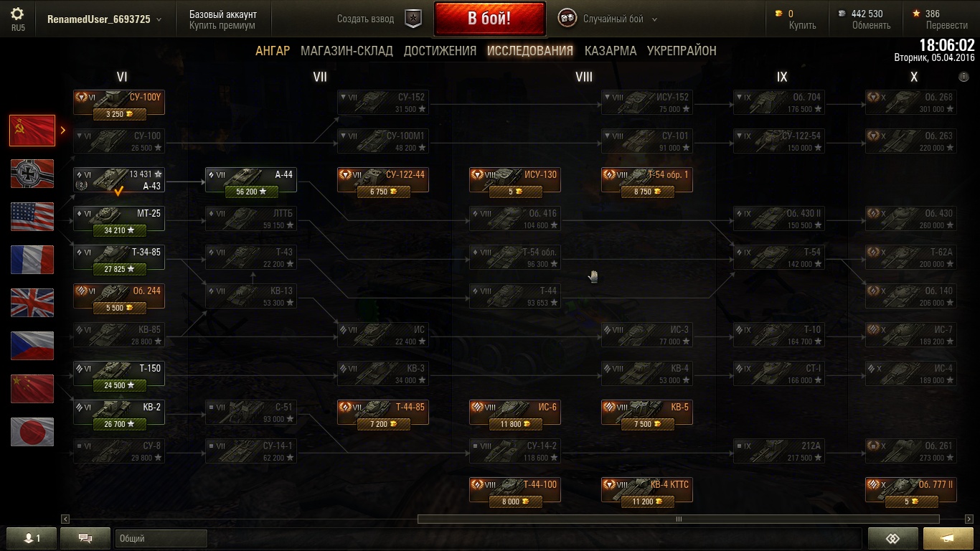Select the British nation flag
The image size is (980, 551).
tap(32, 303)
